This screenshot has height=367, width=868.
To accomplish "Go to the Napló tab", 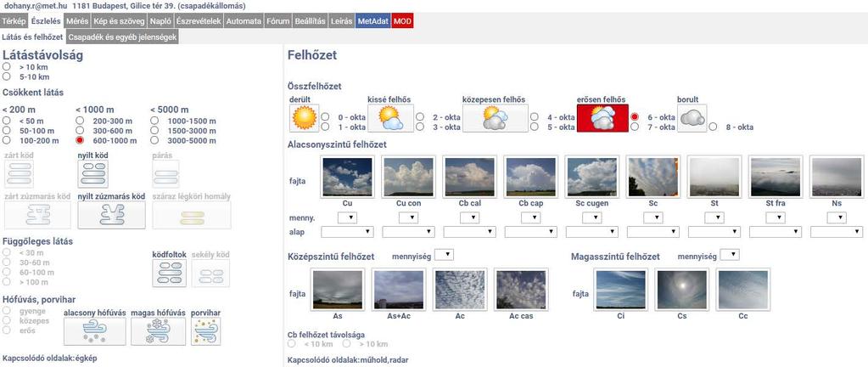I will (160, 21).
